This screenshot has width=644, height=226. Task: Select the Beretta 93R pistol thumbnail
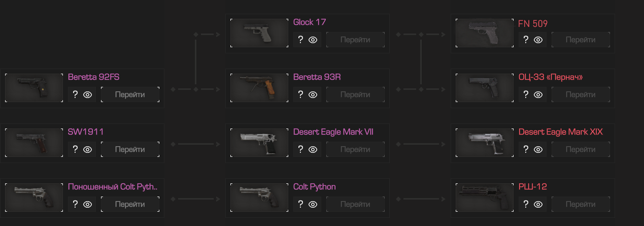[x=259, y=88]
